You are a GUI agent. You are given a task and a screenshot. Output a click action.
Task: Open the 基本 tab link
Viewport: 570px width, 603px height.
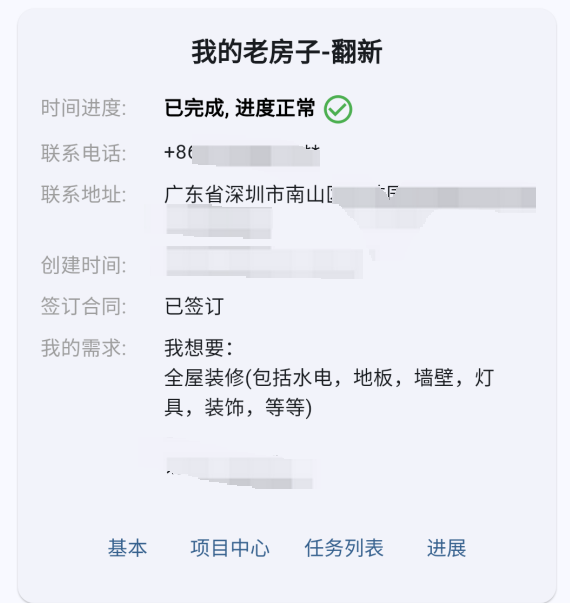(x=127, y=548)
